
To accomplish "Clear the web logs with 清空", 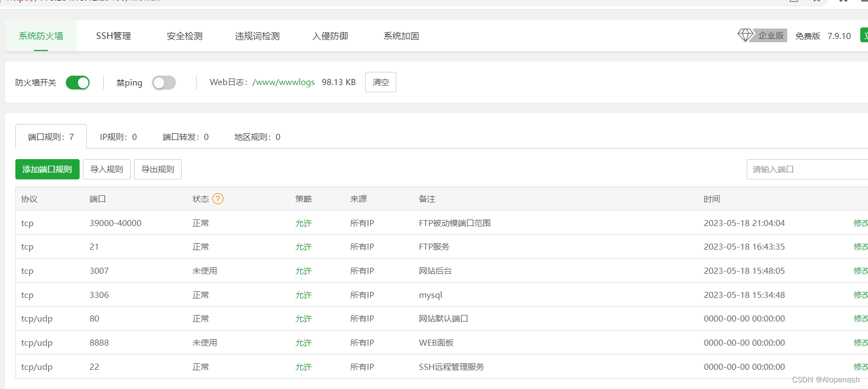I will coord(380,82).
